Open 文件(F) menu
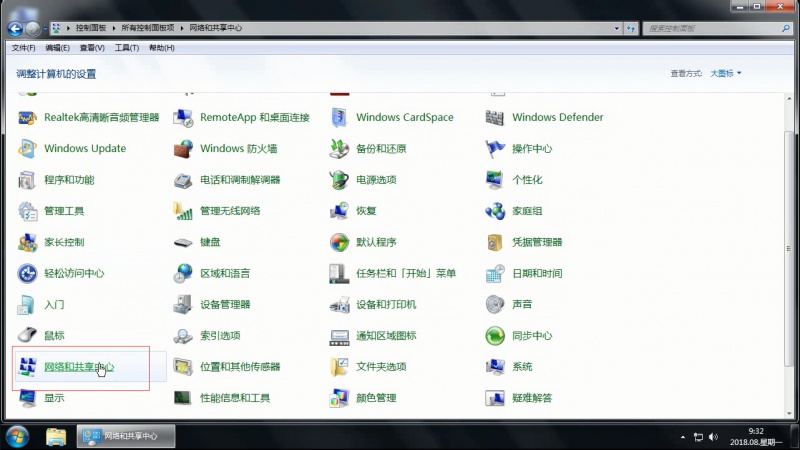The image size is (800, 450). point(23,48)
